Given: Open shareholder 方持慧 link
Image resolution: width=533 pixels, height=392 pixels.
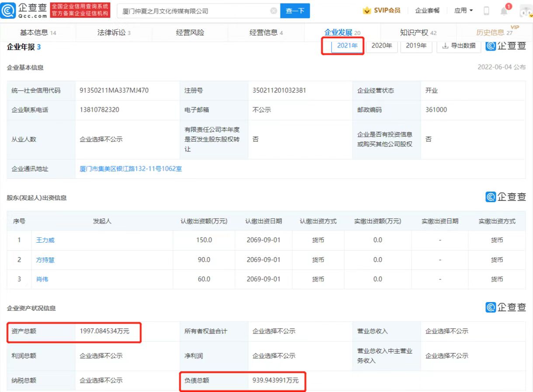Looking at the screenshot, I should coord(45,260).
